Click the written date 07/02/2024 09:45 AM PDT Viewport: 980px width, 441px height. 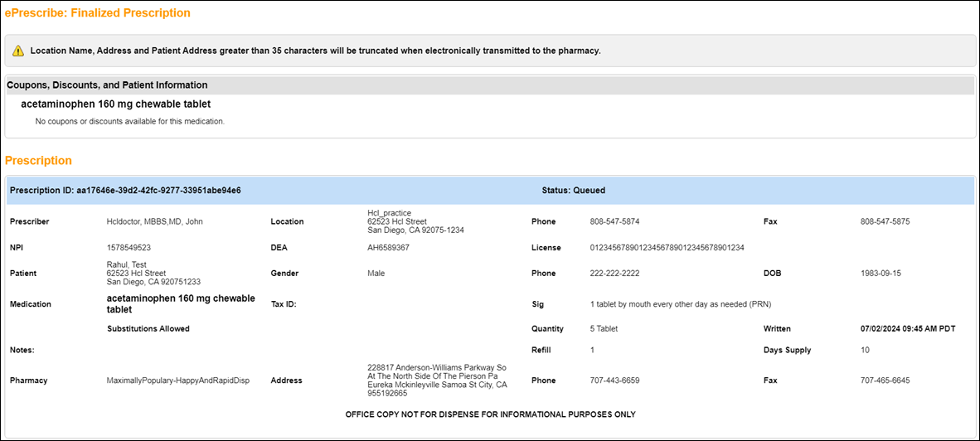coord(908,329)
